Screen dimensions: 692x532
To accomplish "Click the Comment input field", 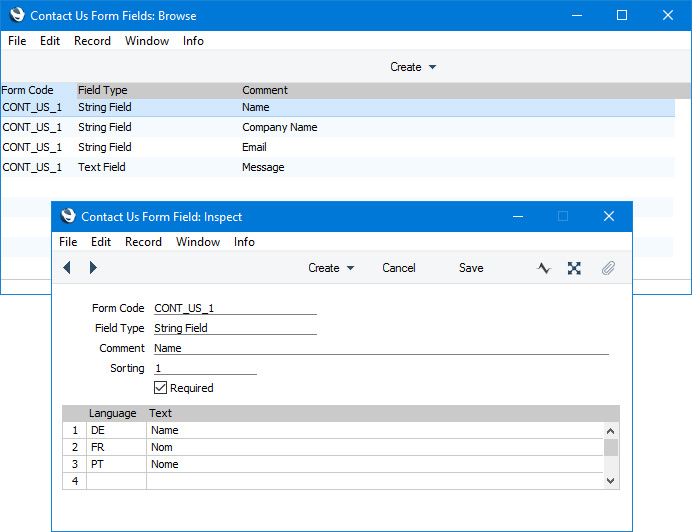I will click(381, 348).
